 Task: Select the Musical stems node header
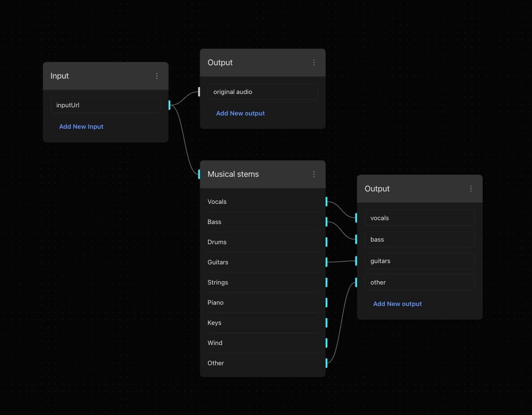253,174
